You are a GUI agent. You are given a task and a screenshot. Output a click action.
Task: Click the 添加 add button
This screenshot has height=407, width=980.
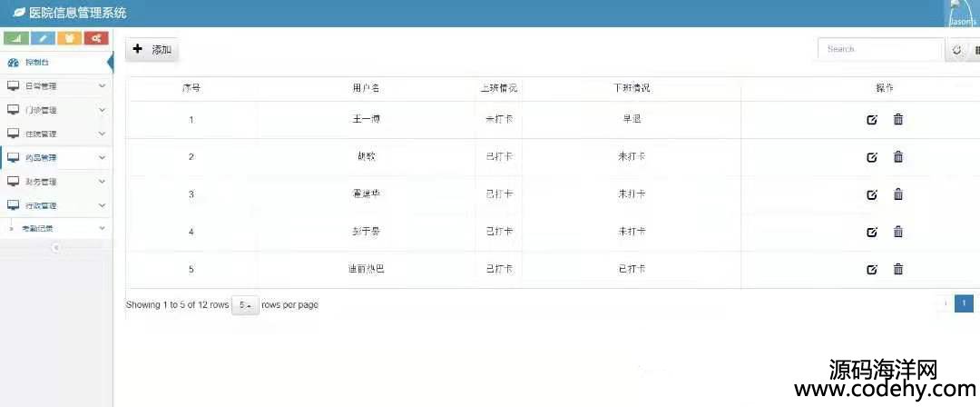tap(152, 49)
